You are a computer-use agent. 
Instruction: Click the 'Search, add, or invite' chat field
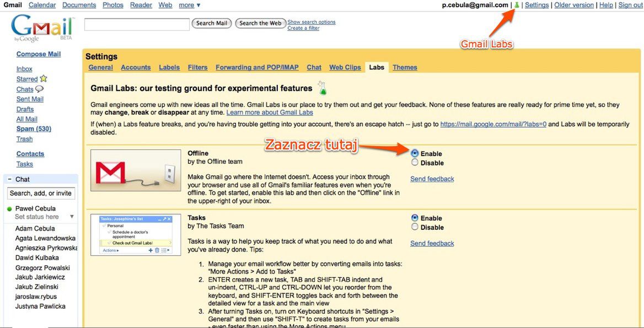[41, 193]
